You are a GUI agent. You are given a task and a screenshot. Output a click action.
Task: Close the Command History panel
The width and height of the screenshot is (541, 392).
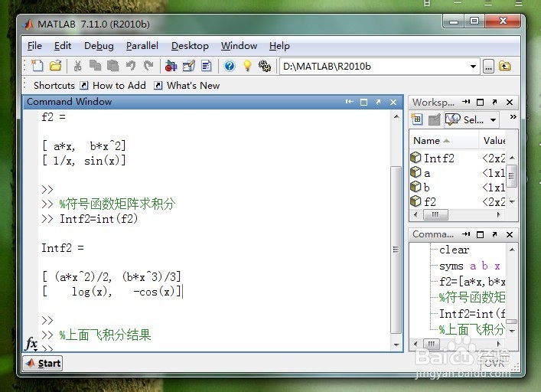tap(510, 234)
